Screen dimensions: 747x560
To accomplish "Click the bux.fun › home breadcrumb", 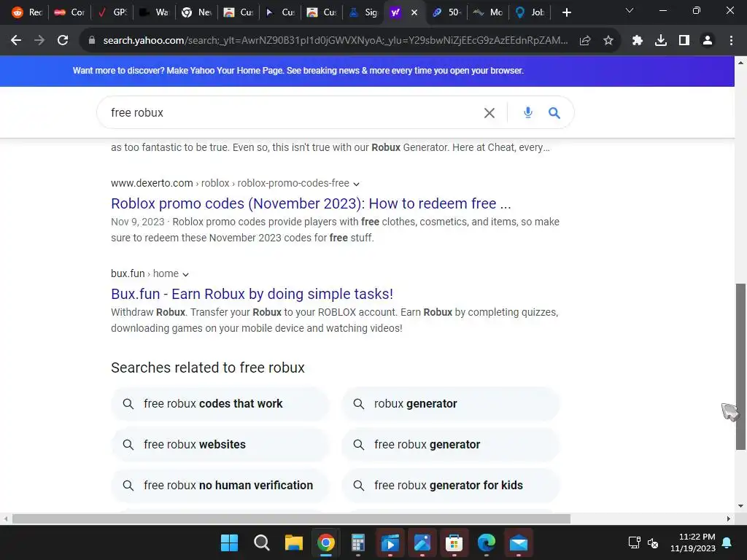I will click(145, 274).
